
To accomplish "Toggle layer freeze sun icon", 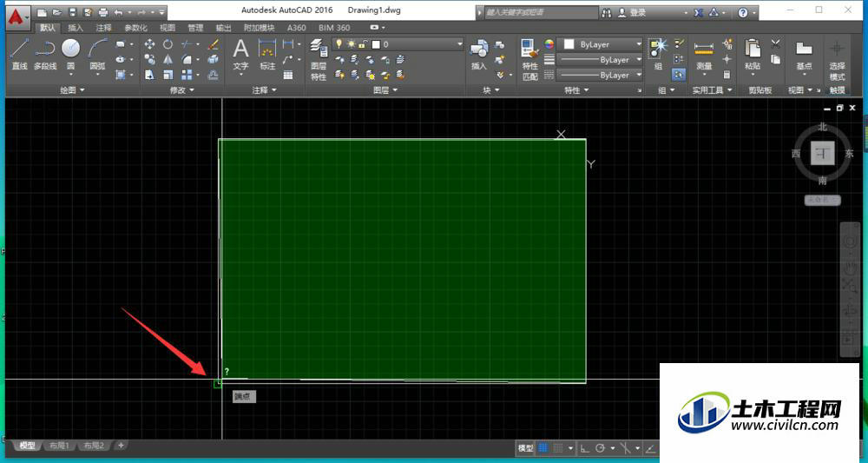I will pyautogui.click(x=352, y=43).
